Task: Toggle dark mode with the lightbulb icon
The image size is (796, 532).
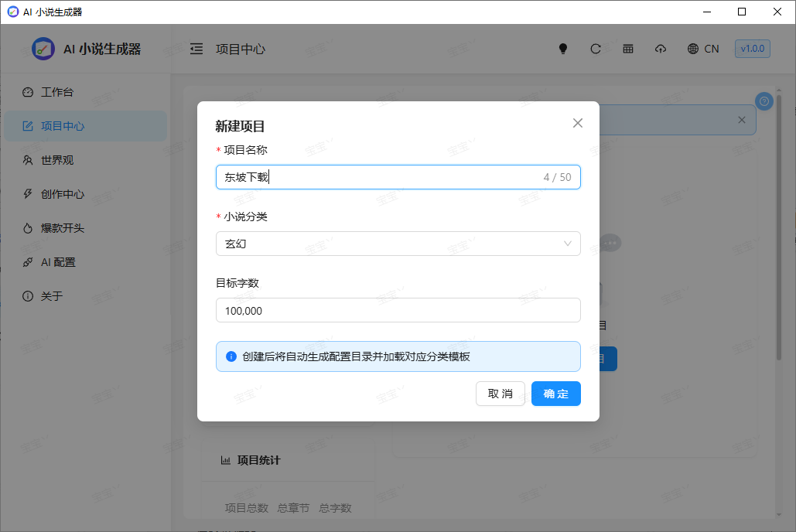Action: pyautogui.click(x=562, y=48)
